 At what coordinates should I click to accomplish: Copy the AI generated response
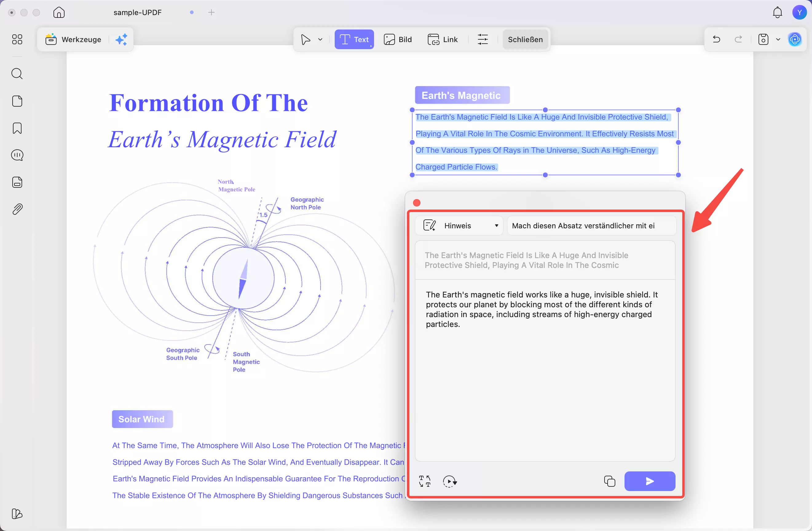point(609,481)
